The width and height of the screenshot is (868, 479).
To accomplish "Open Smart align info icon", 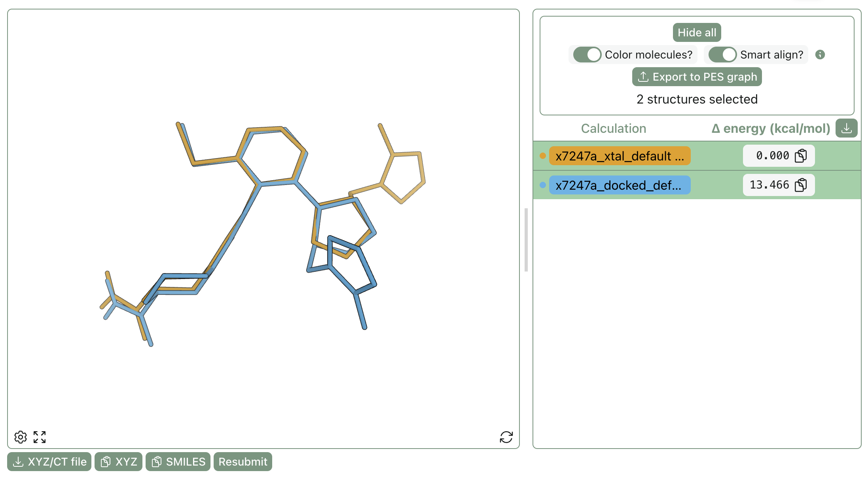I will [x=820, y=55].
